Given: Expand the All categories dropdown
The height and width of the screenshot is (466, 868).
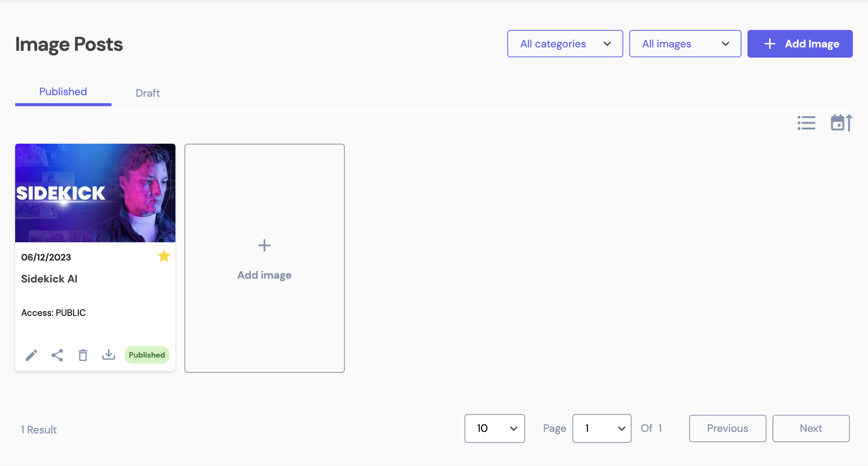Looking at the screenshot, I should [565, 44].
